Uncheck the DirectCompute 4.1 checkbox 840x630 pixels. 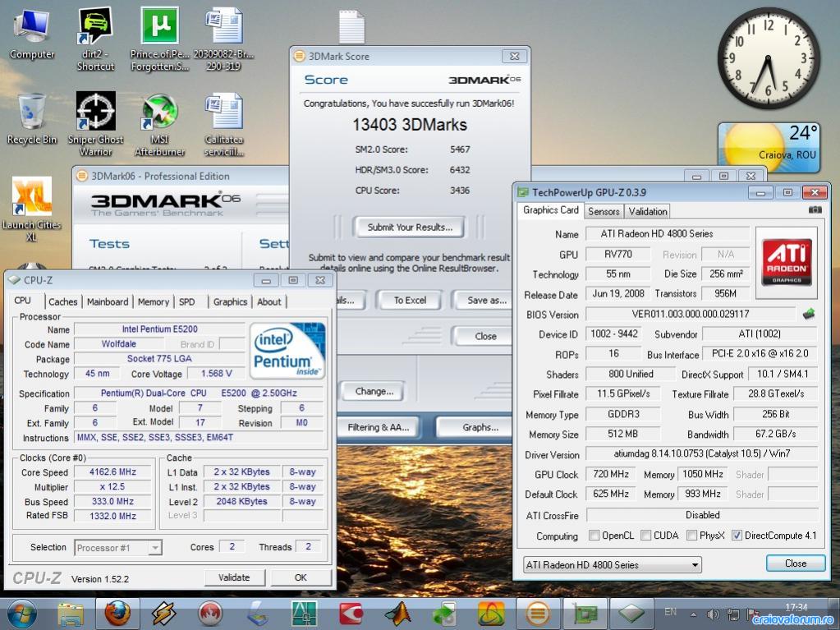pyautogui.click(x=737, y=536)
